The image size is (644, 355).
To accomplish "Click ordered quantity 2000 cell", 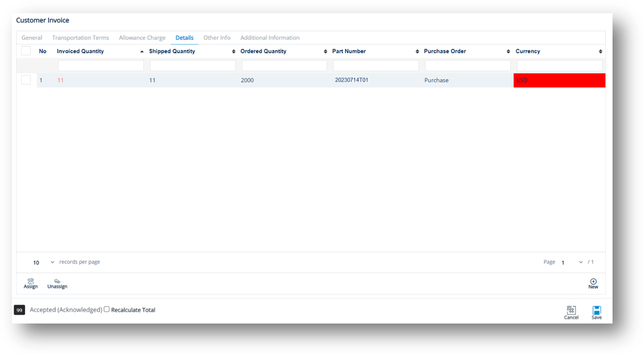I will (x=247, y=80).
